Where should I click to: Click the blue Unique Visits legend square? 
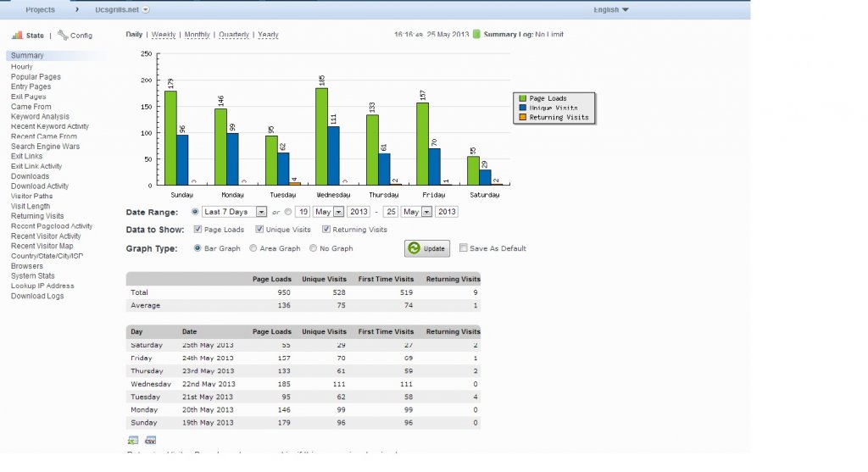tap(521, 108)
